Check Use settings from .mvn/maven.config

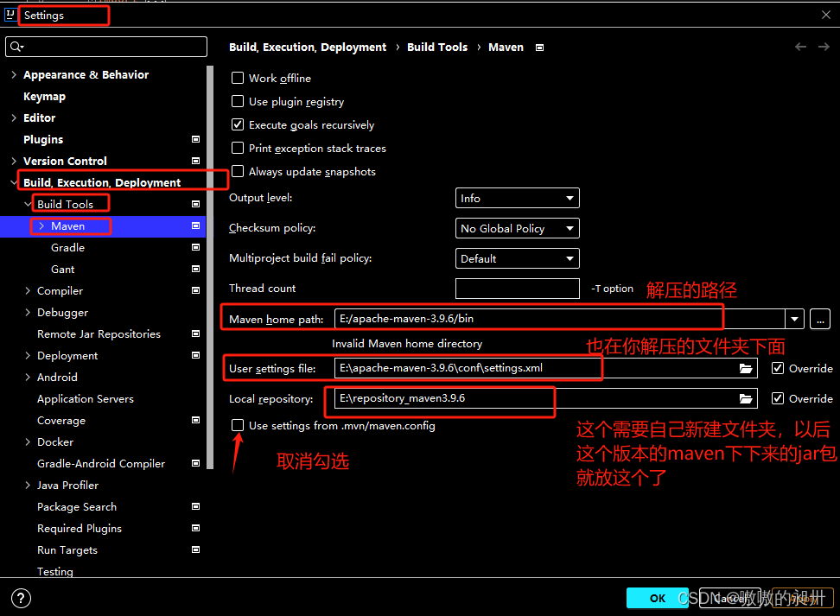coord(238,425)
